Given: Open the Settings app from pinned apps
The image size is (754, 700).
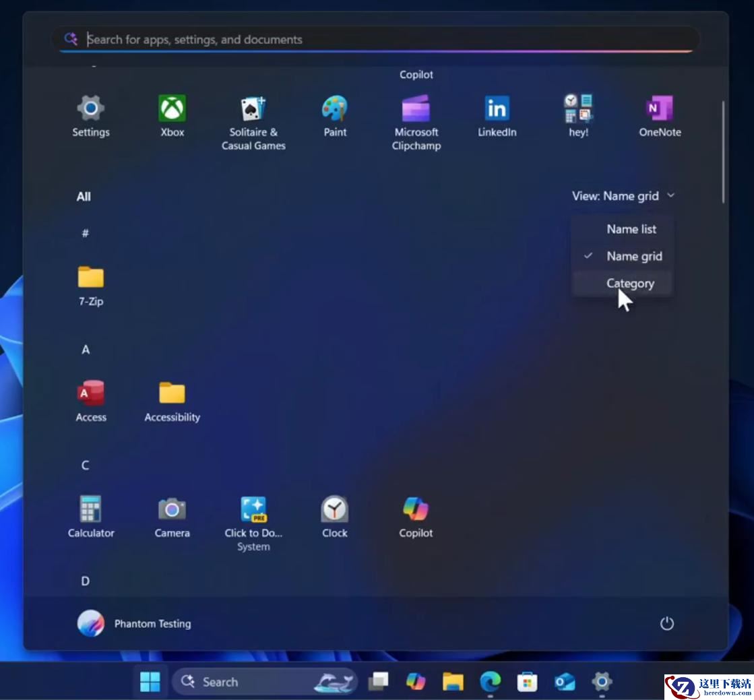Looking at the screenshot, I should pos(91,117).
